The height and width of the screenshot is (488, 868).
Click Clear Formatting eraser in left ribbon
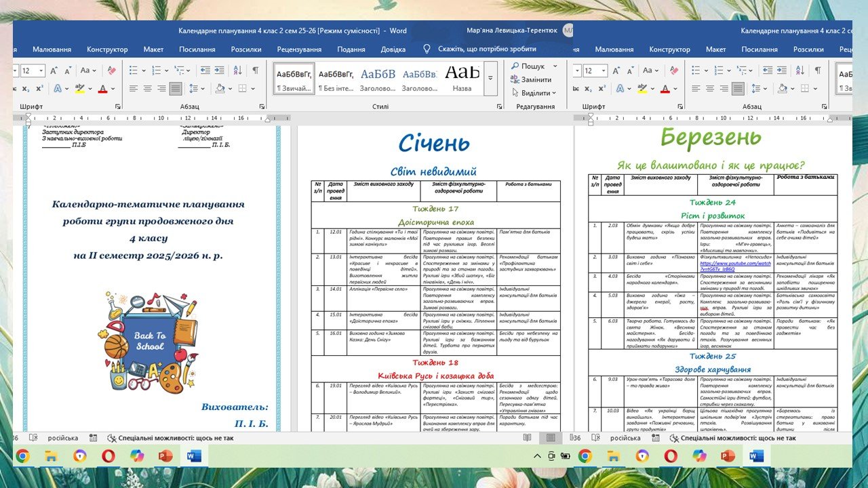tap(111, 70)
